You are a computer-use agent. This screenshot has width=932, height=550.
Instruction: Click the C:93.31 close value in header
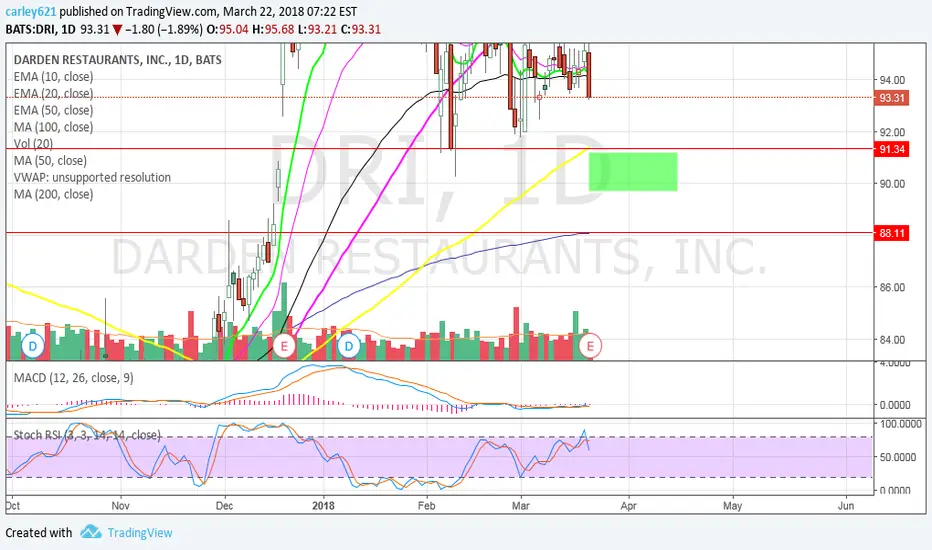[361, 29]
